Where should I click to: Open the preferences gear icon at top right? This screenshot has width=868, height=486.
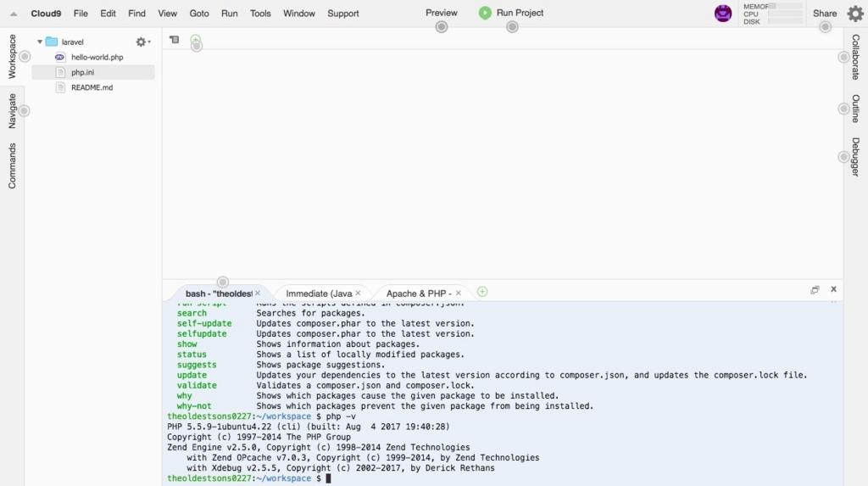(855, 14)
